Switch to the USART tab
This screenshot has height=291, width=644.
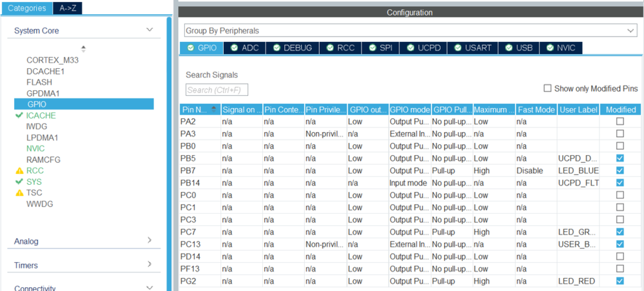[x=473, y=48]
